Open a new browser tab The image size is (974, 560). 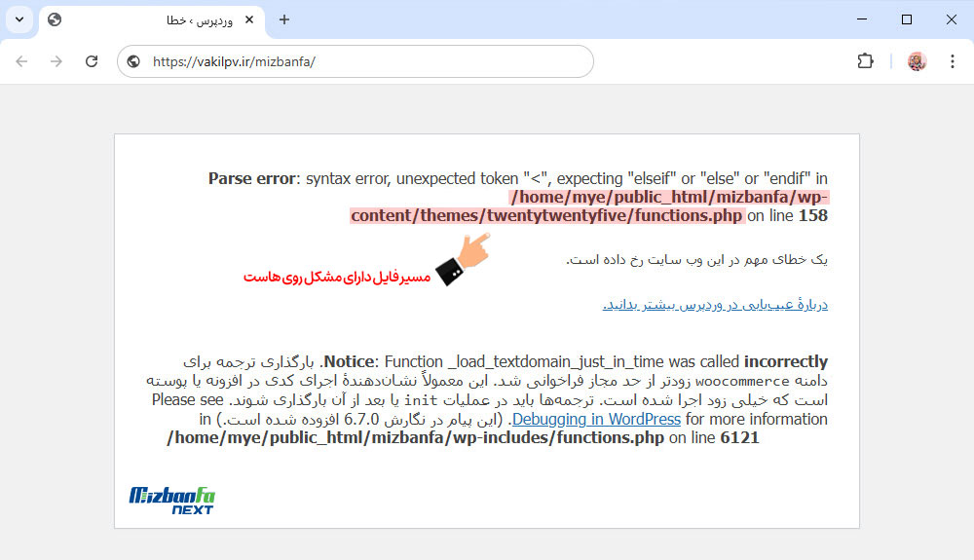coord(283,19)
